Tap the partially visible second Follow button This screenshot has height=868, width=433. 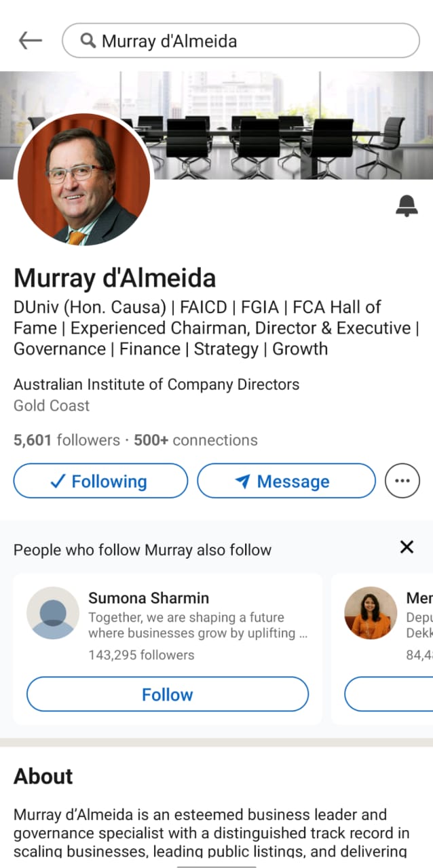[390, 694]
